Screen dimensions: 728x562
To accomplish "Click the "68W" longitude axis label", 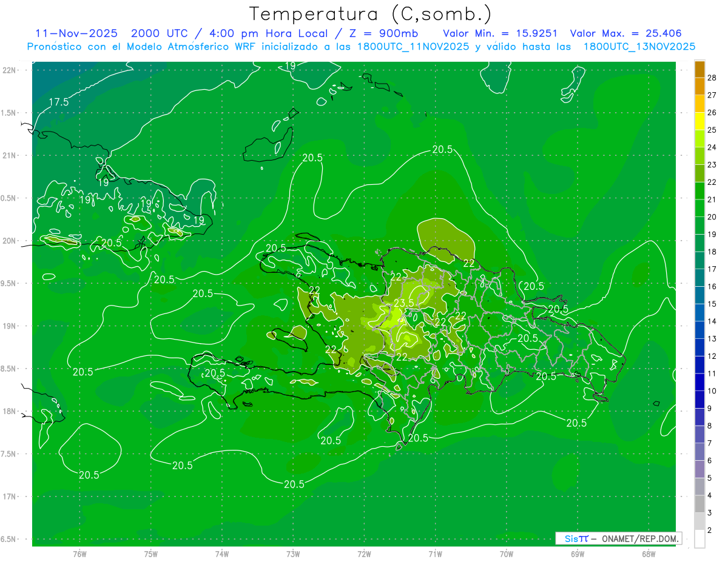I will [649, 554].
